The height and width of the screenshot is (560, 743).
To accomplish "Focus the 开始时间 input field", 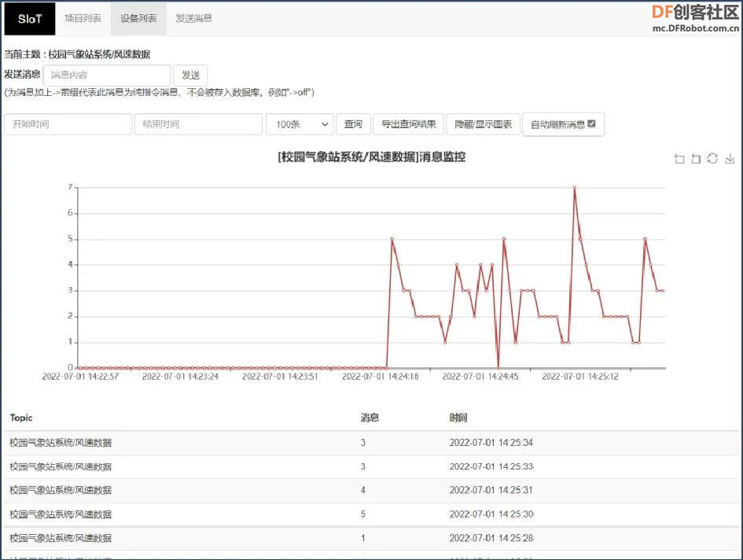I will pyautogui.click(x=68, y=124).
